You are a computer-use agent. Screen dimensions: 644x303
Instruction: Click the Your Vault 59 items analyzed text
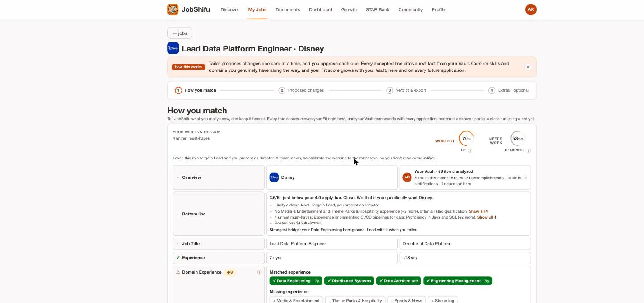click(x=443, y=172)
